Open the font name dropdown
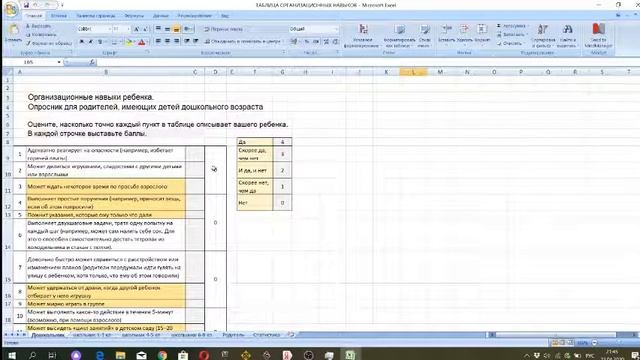 [x=110, y=29]
